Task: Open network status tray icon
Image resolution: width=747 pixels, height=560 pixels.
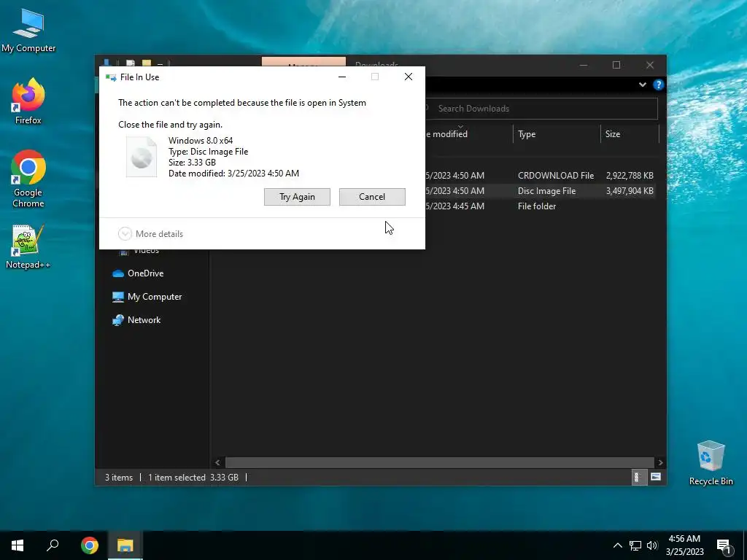Action: 635,545
